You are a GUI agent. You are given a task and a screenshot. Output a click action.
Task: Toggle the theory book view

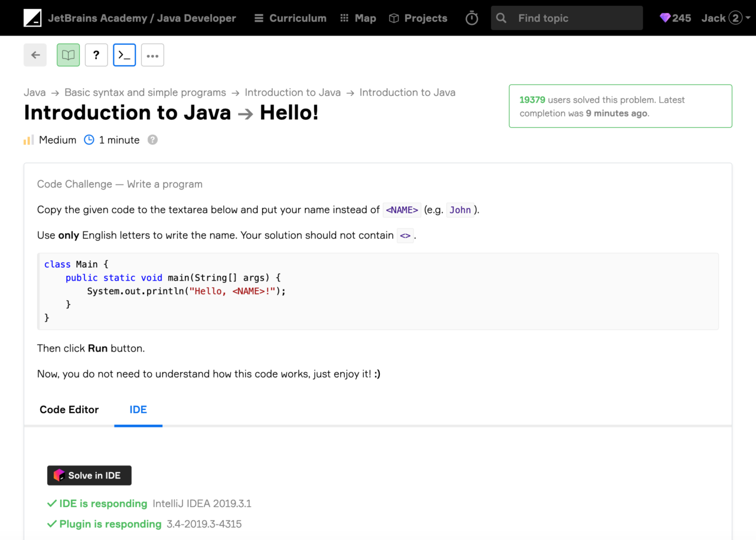coord(68,54)
